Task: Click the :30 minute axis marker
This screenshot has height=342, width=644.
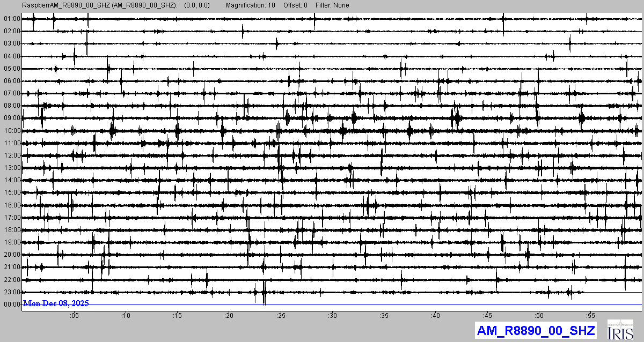Action: point(333,316)
